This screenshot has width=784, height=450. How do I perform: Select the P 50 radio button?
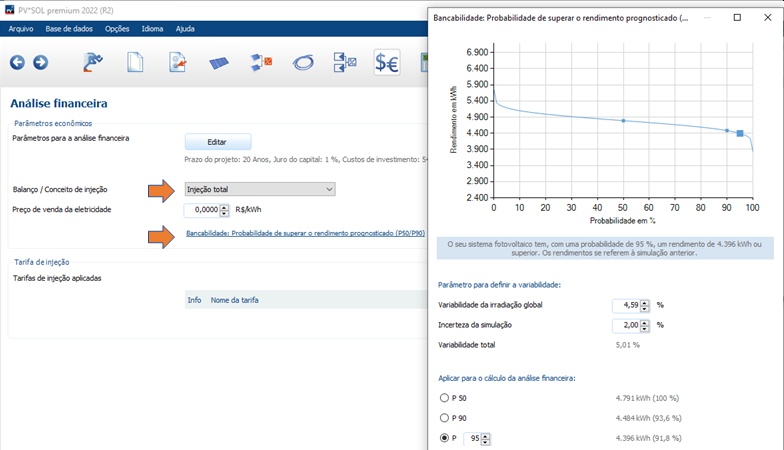click(x=444, y=397)
